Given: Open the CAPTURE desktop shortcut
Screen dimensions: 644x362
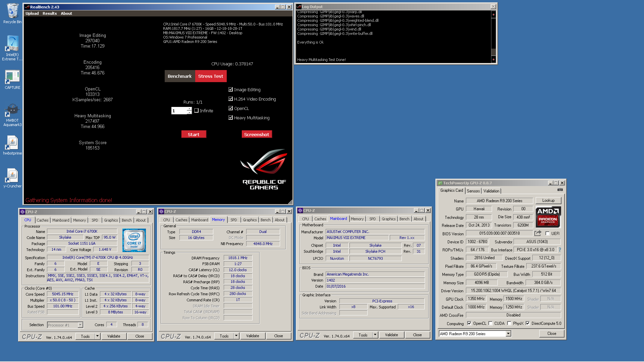Looking at the screenshot, I should click(x=12, y=79).
